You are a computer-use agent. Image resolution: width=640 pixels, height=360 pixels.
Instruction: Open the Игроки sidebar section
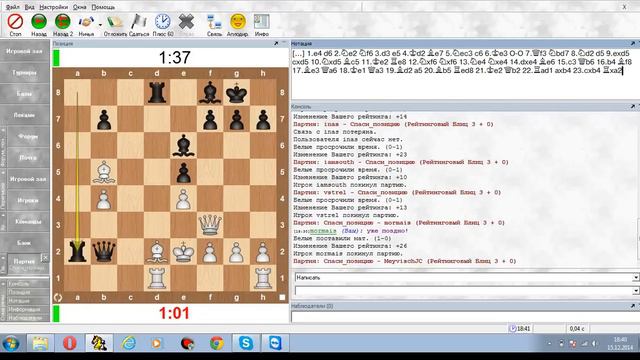(x=28, y=200)
